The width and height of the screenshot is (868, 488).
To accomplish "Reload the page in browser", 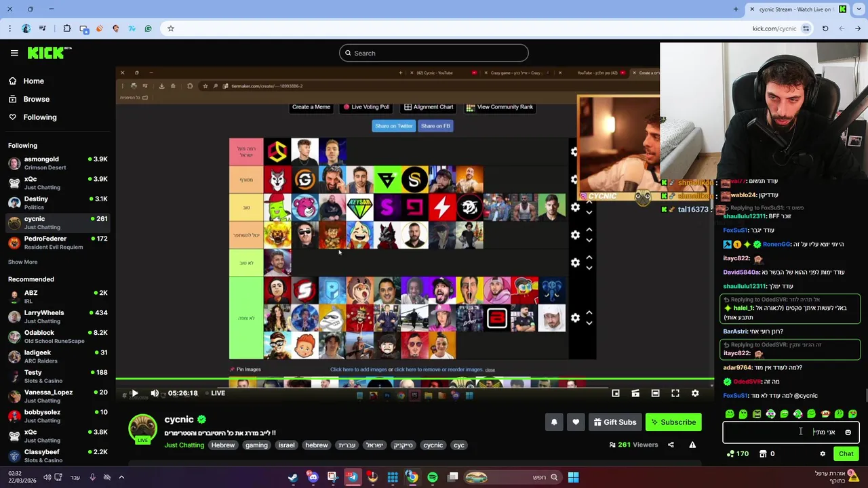I will click(x=825, y=28).
